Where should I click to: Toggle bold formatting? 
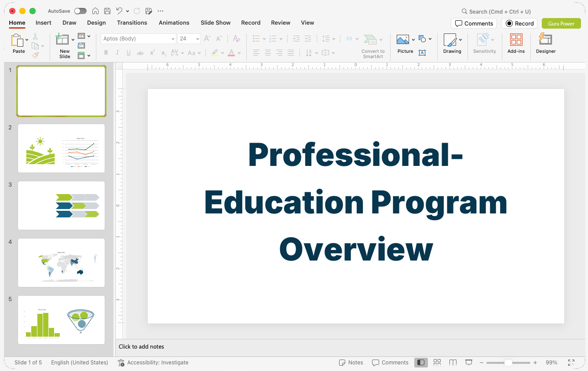tap(106, 53)
